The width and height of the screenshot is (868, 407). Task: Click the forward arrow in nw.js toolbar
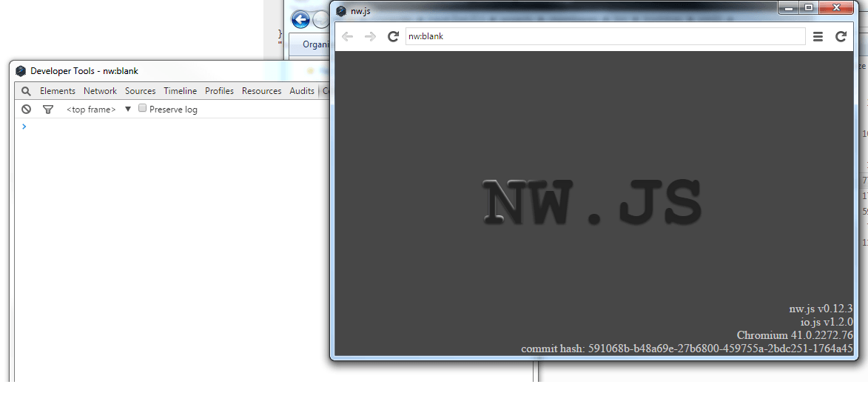[370, 36]
